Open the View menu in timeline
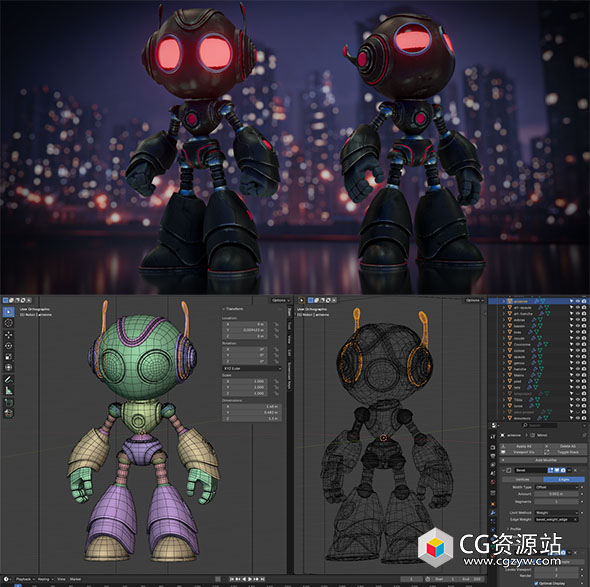590x587 pixels. 61,579
